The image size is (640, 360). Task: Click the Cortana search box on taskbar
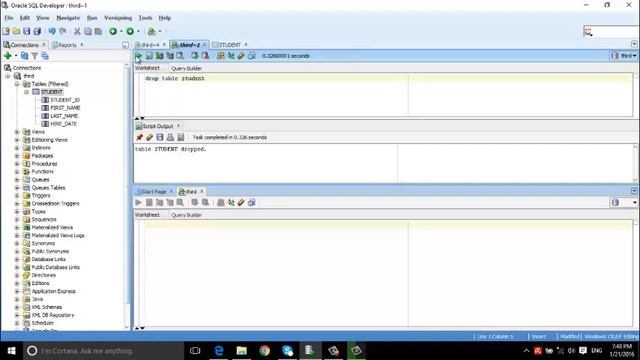(102, 351)
